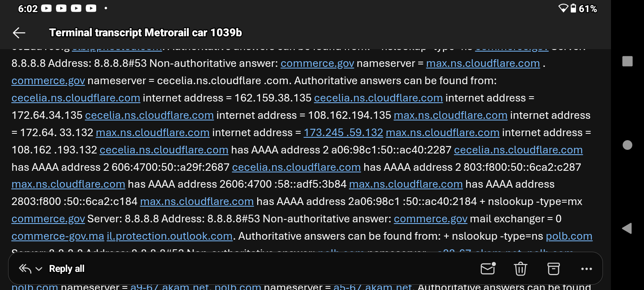The width and height of the screenshot is (644, 290).
Task: Tap the Android recents square button
Action: coord(627,61)
